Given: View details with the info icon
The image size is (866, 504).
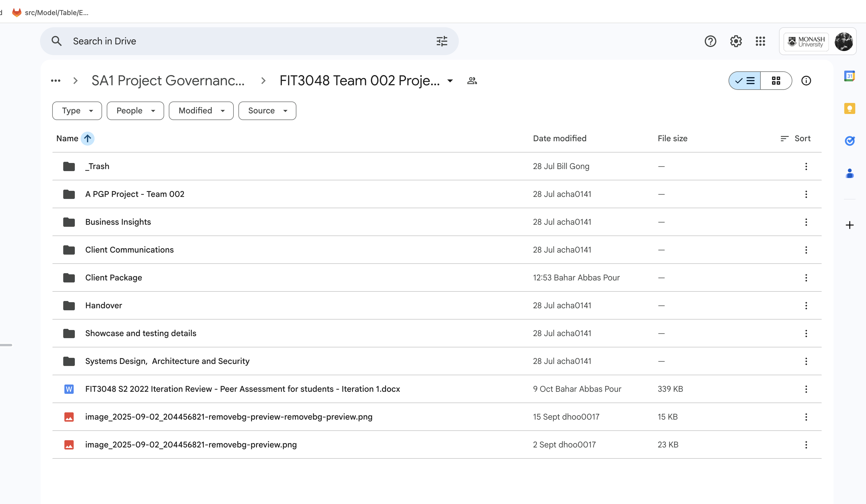Looking at the screenshot, I should (x=806, y=81).
